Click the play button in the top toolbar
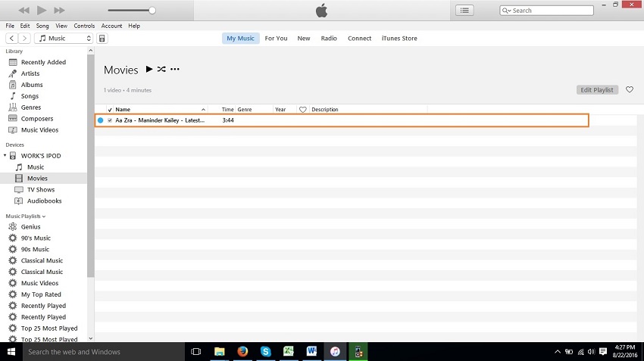The height and width of the screenshot is (361, 644). tap(42, 11)
